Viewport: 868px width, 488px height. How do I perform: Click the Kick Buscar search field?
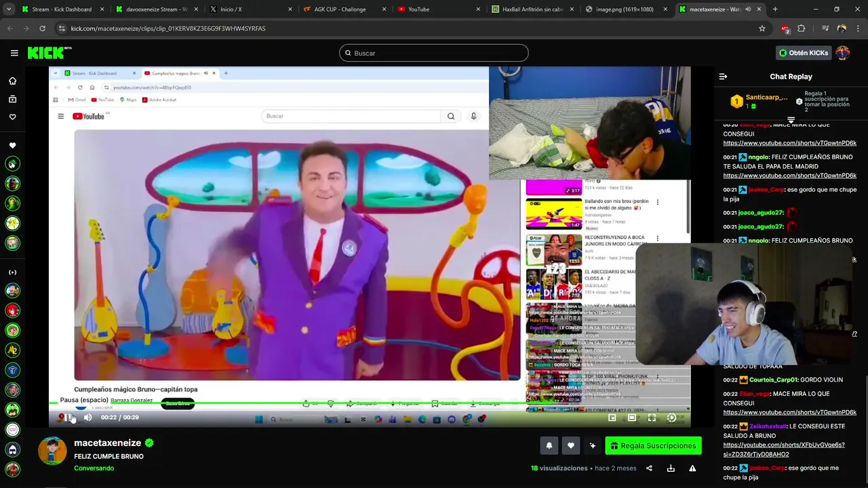(x=434, y=53)
